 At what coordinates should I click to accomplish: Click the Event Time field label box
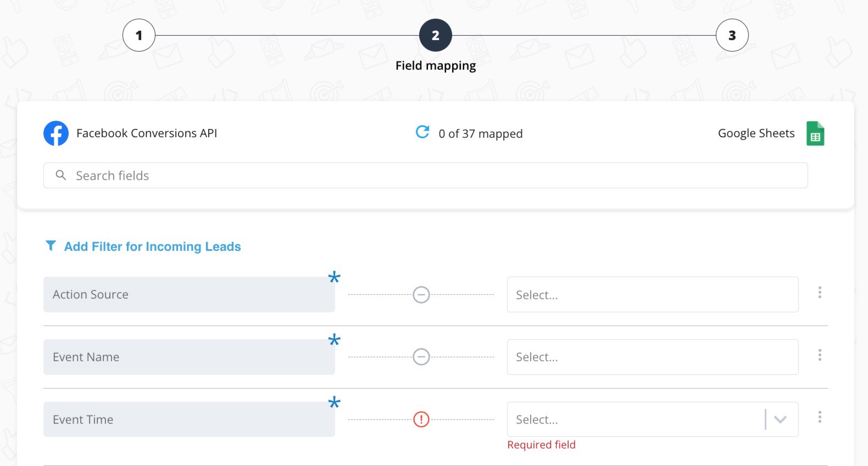click(x=189, y=419)
